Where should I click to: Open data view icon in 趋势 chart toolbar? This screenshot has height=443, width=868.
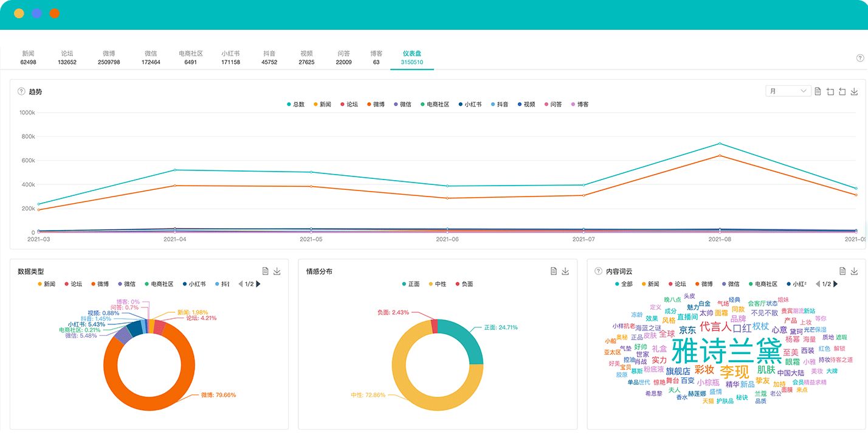coord(818,91)
